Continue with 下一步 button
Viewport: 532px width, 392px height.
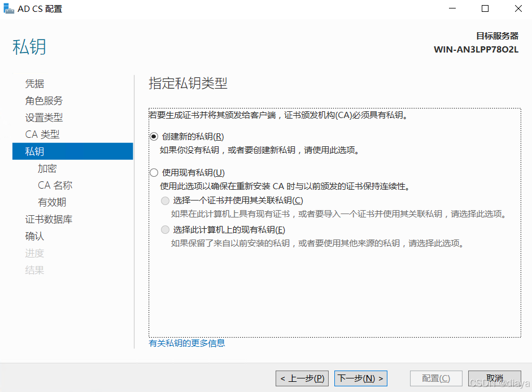[x=361, y=378]
